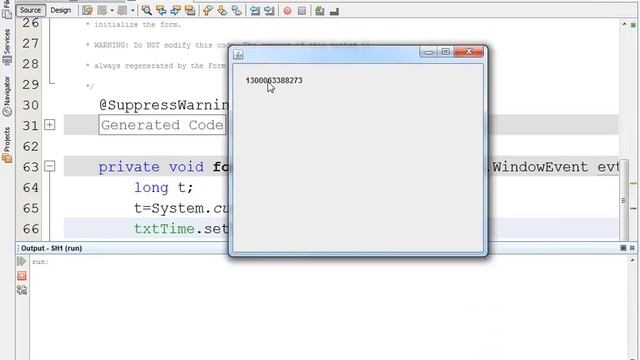640x360 pixels.
Task: Click line number 30 in the gutter
Action: point(31,105)
